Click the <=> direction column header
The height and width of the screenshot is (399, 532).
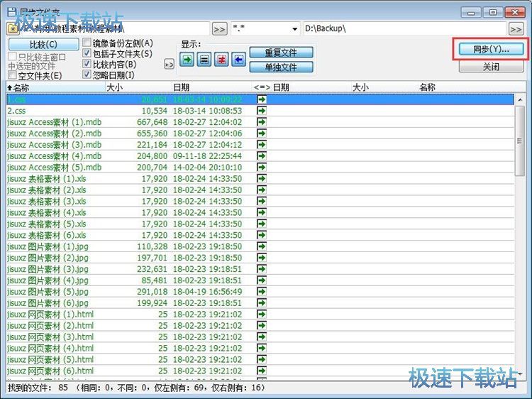coord(262,87)
